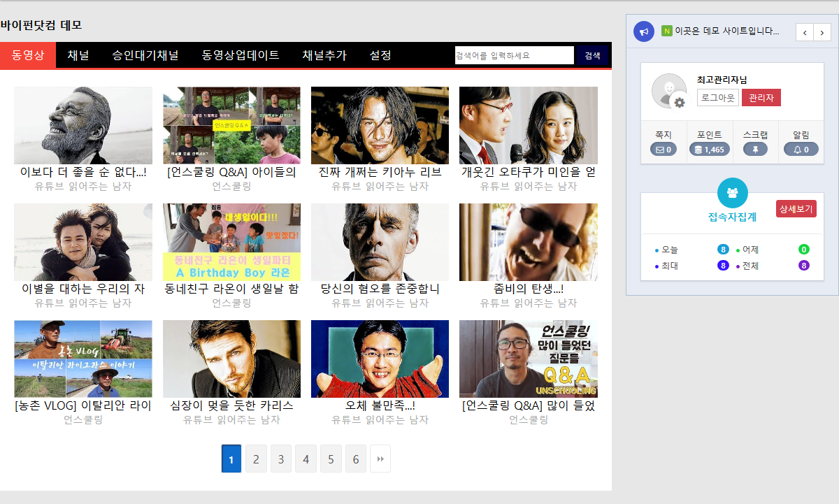
Task: Click the 접속자집계 visitors group icon
Action: 732,192
